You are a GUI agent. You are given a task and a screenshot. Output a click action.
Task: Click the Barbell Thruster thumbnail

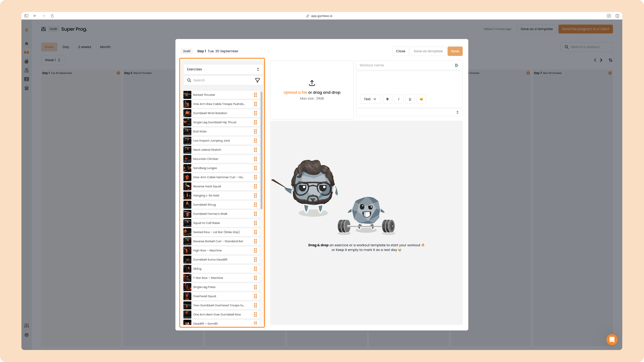pos(187,95)
